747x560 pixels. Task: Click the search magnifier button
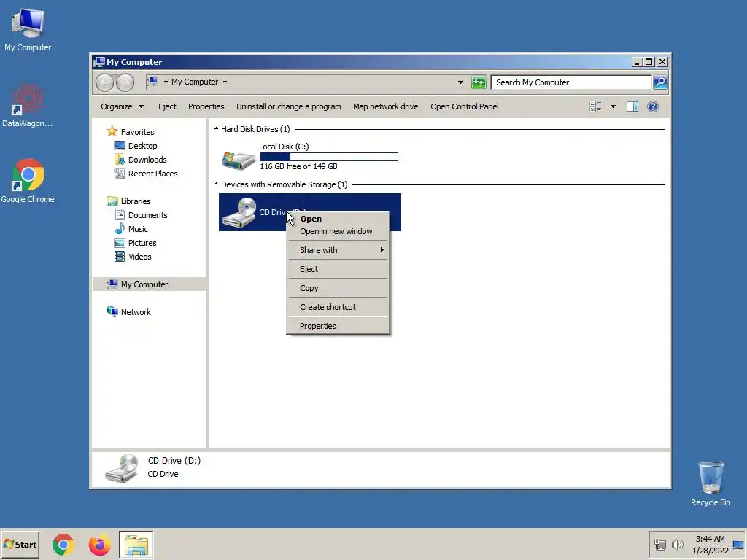660,82
